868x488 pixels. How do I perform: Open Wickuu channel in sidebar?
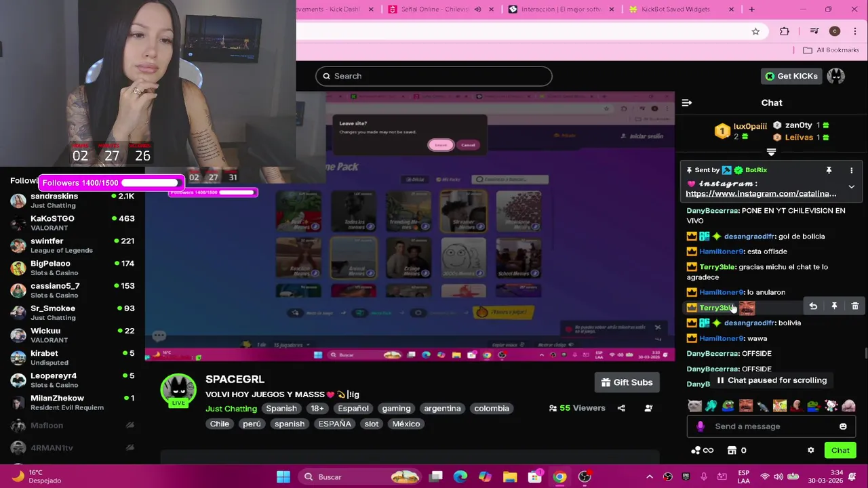pyautogui.click(x=72, y=335)
